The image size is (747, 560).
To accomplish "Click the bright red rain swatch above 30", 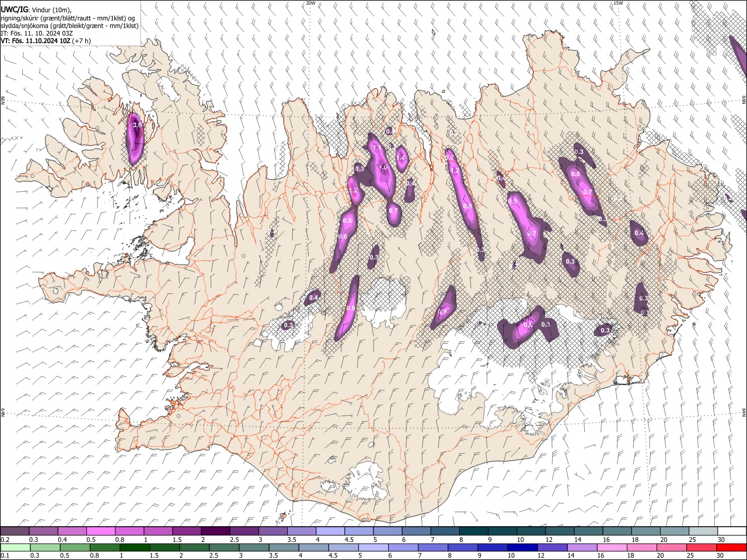I will tap(732, 547).
